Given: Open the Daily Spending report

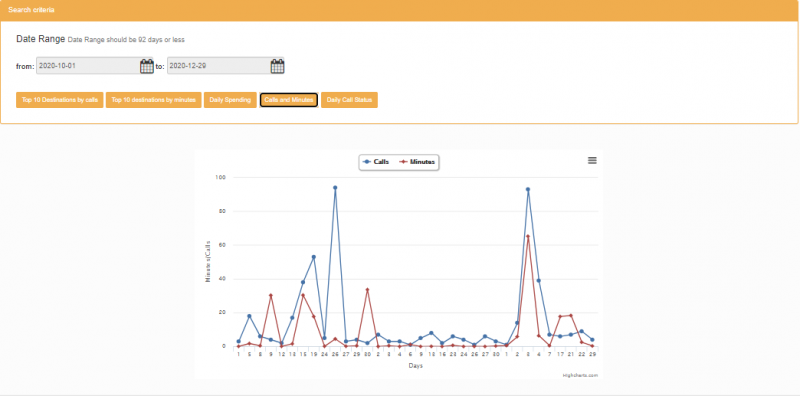Looking at the screenshot, I should [230, 100].
